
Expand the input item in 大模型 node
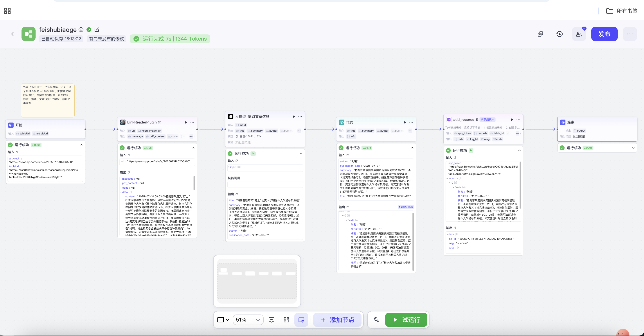pyautogui.click(x=229, y=167)
